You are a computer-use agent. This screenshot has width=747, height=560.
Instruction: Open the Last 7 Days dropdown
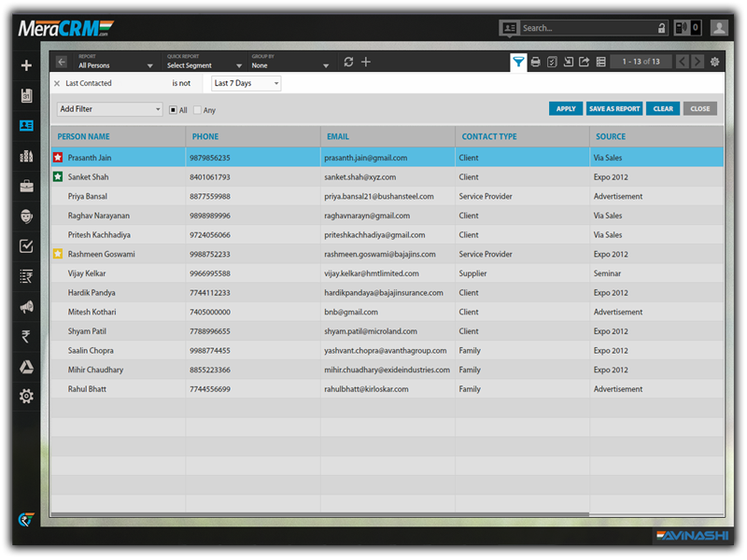pos(246,83)
